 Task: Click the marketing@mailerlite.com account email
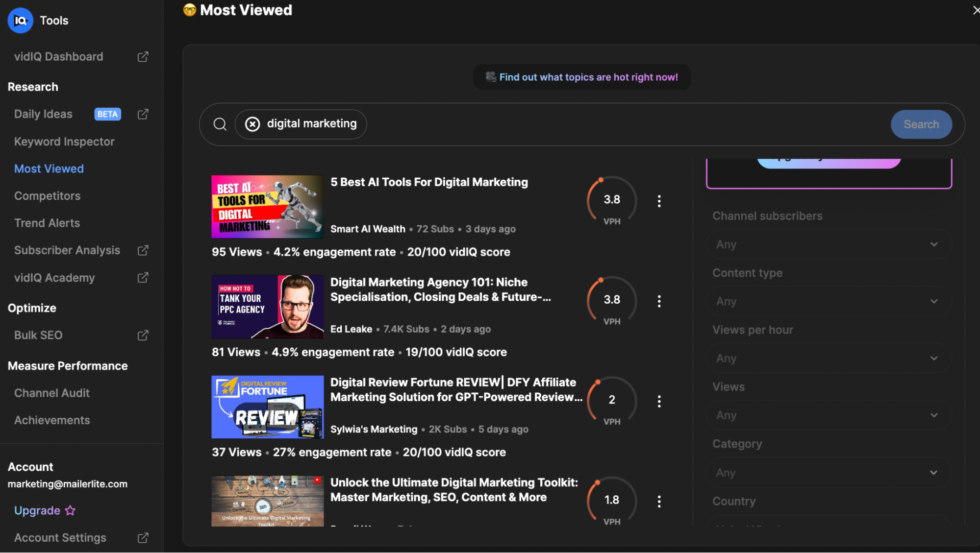coord(68,484)
